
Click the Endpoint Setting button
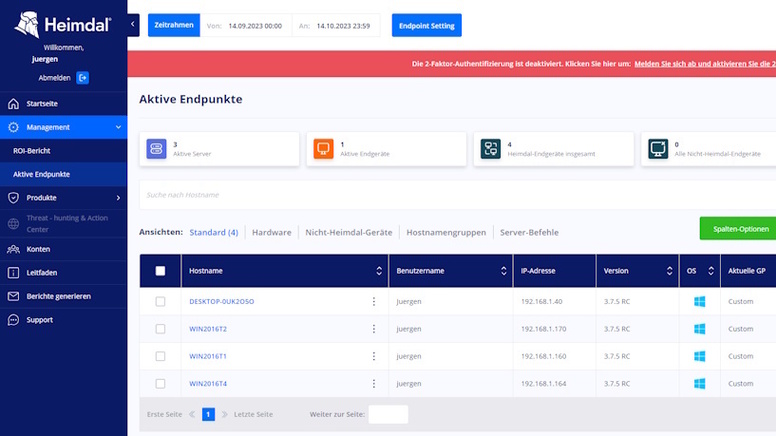click(x=427, y=25)
